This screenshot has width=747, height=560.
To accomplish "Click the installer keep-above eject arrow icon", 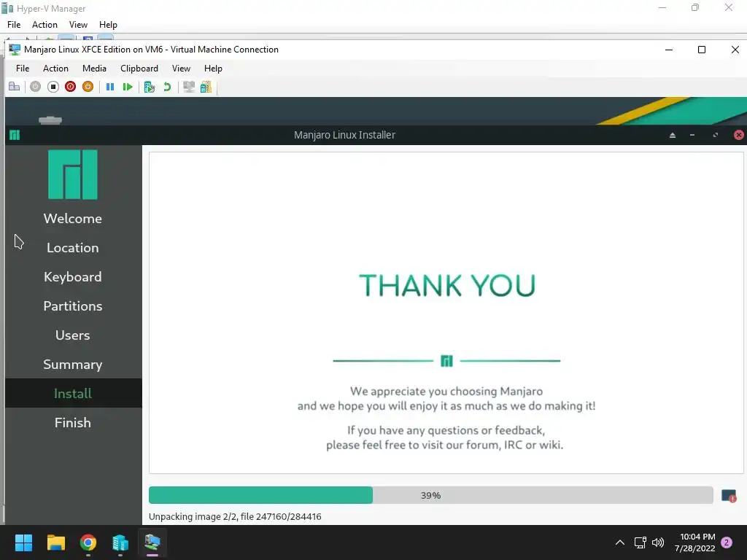I will click(x=672, y=135).
